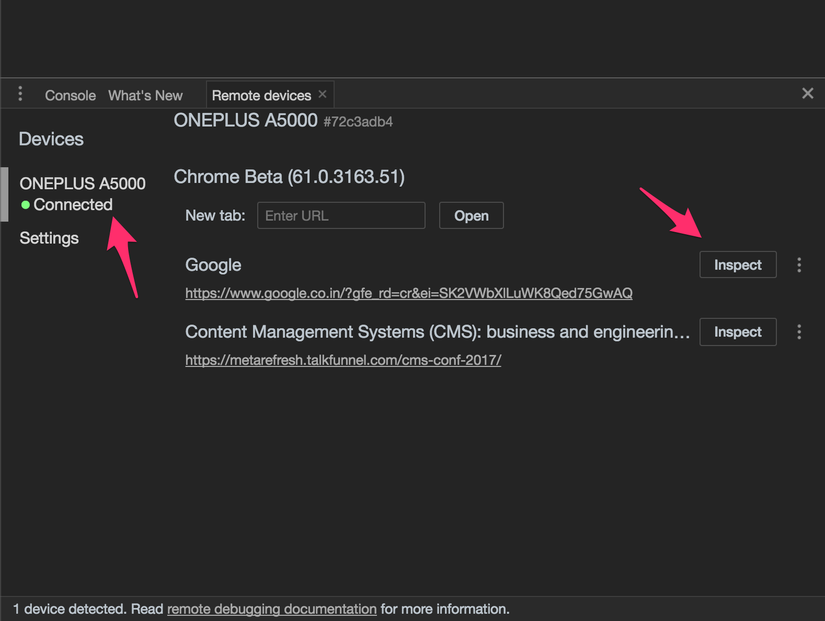Viewport: 825px width, 621px height.
Task: Open Settings in the devices sidebar
Action: (x=49, y=238)
